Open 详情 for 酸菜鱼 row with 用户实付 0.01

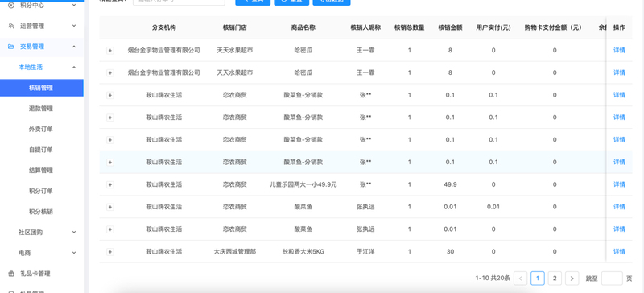(619, 207)
